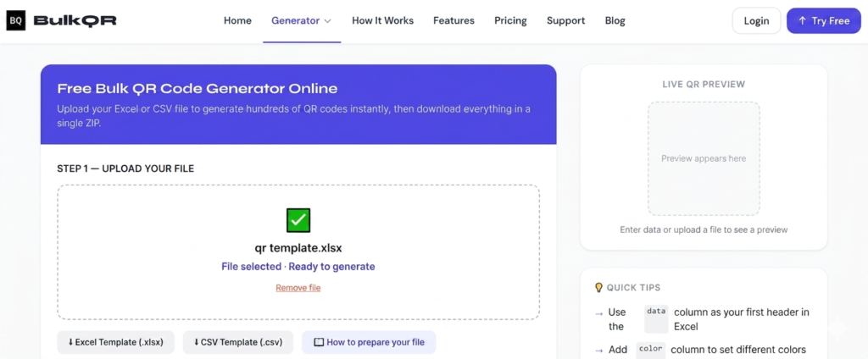
Task: Click the Remove file link
Action: click(x=298, y=288)
